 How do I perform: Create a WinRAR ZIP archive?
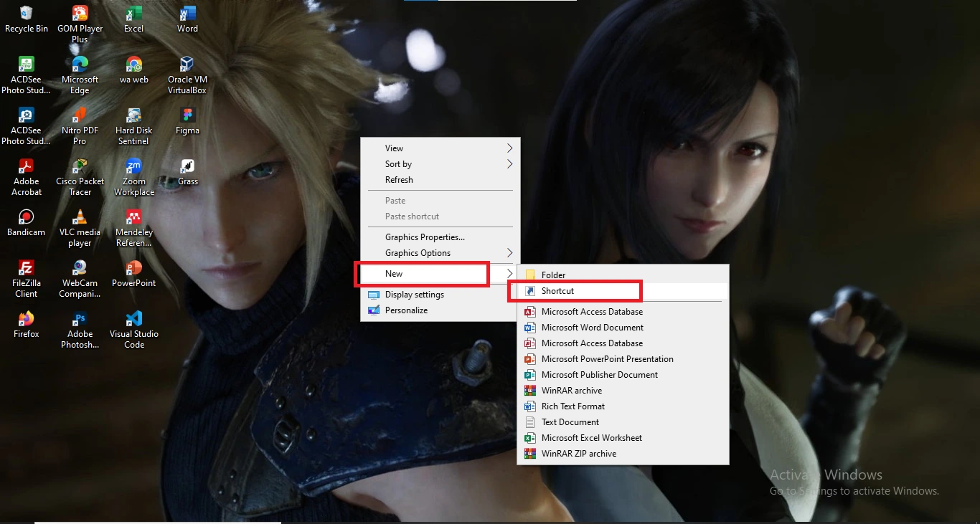pos(623,454)
